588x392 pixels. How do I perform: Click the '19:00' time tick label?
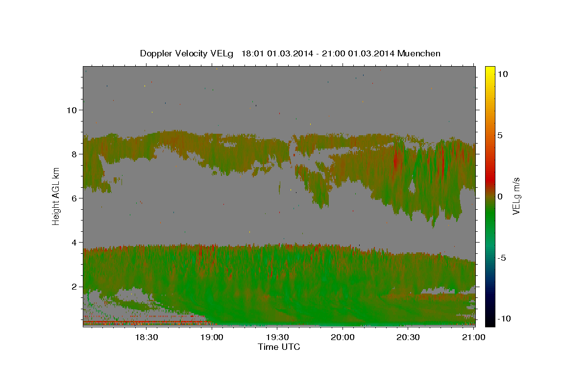pos(212,337)
